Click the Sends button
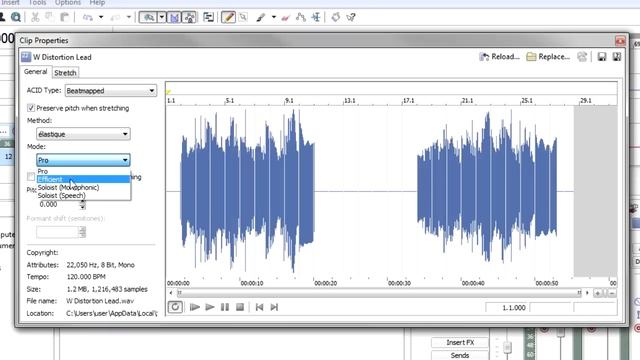 tap(460, 356)
